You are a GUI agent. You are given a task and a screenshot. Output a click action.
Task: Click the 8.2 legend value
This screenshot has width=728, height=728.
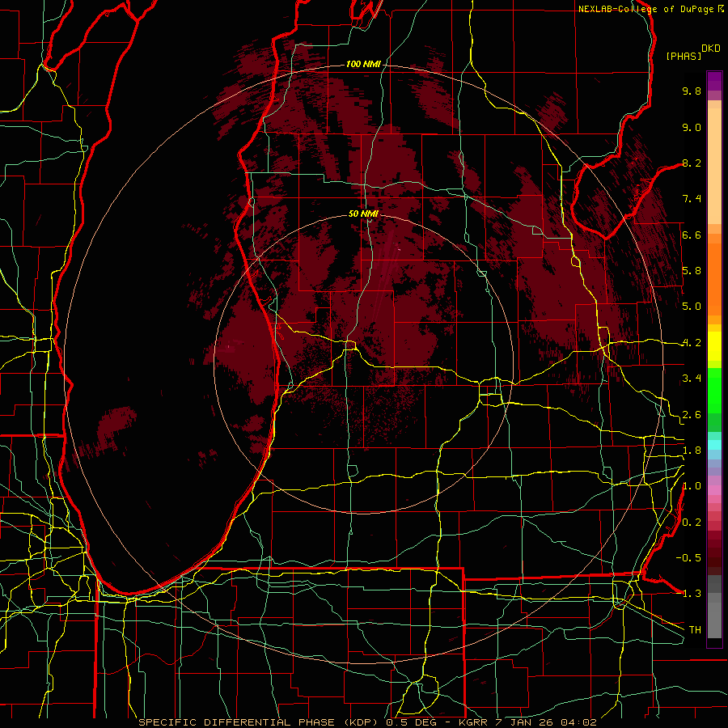coord(692,163)
